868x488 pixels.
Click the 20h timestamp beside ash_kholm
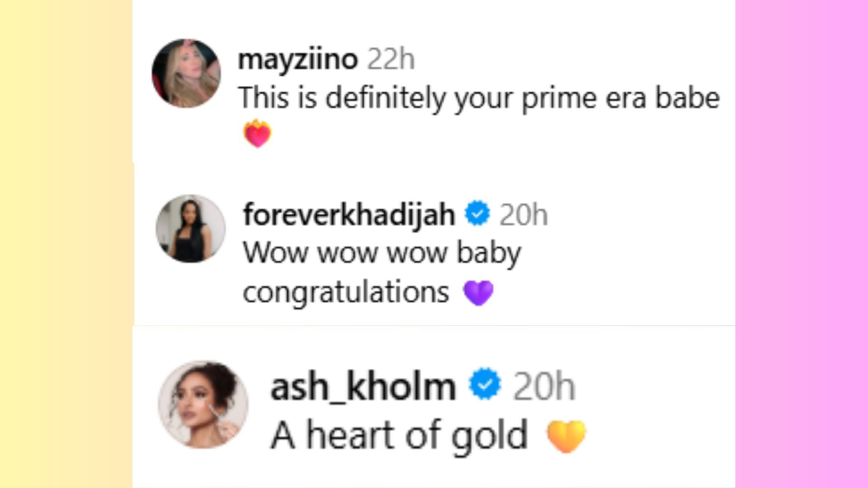(x=544, y=387)
